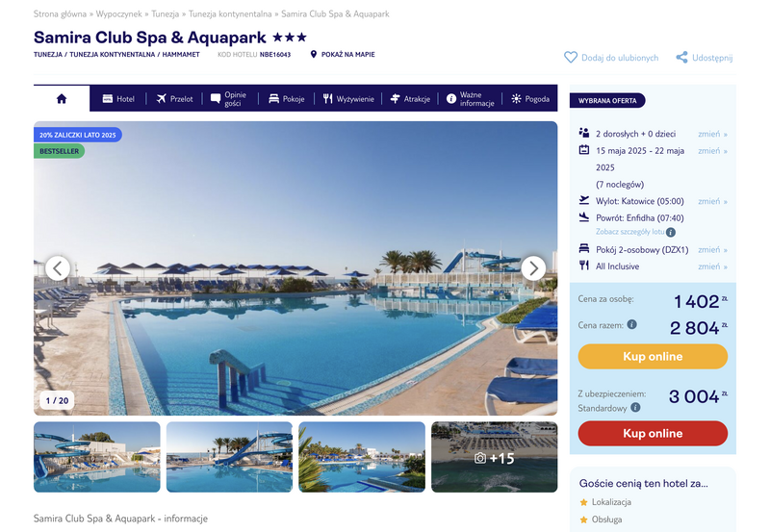Image resolution: width=770 pixels, height=532 pixels.
Task: Add hotel to favorites with the heart icon
Action: pyautogui.click(x=571, y=58)
